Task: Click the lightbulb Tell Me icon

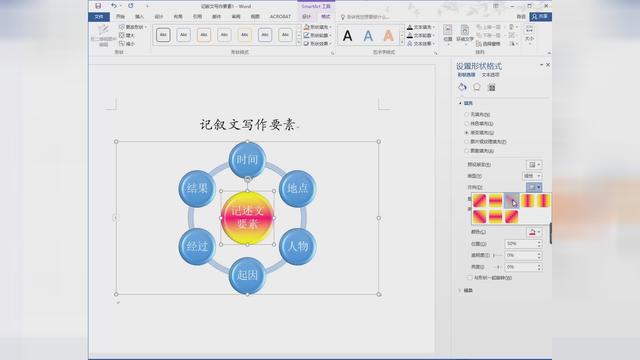Action: (x=343, y=17)
